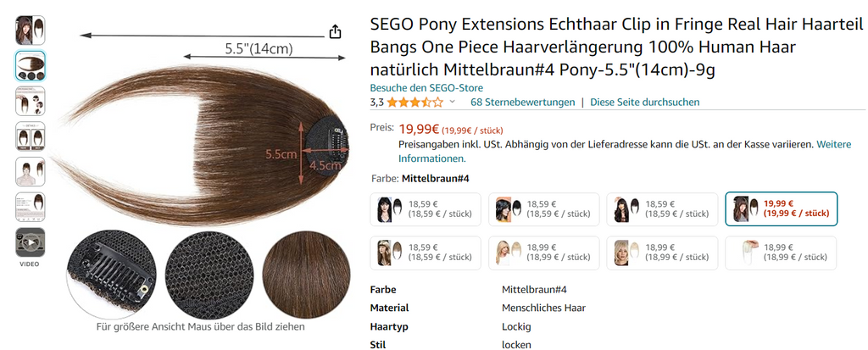Screen dimensions: 868x350
Task: Select highlighted hairpiece thumbnail with detail circles
Action: coord(30,66)
